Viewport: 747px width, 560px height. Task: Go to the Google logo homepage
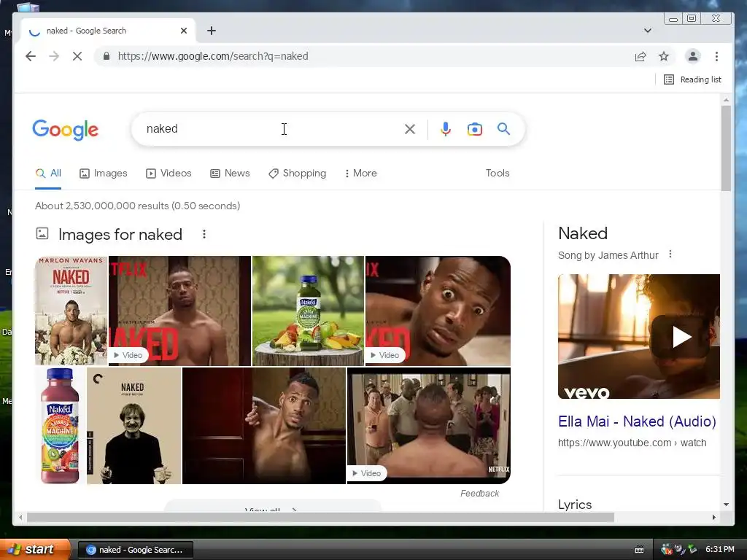pos(65,130)
